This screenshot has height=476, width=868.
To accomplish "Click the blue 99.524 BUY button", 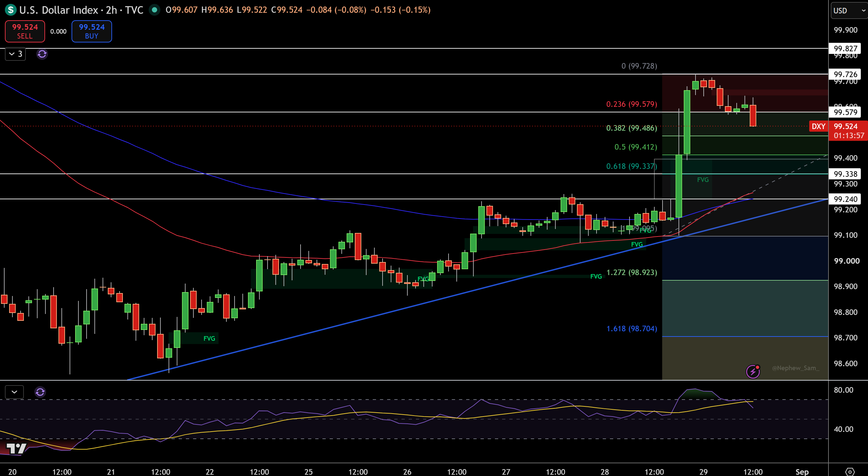I will (x=92, y=31).
